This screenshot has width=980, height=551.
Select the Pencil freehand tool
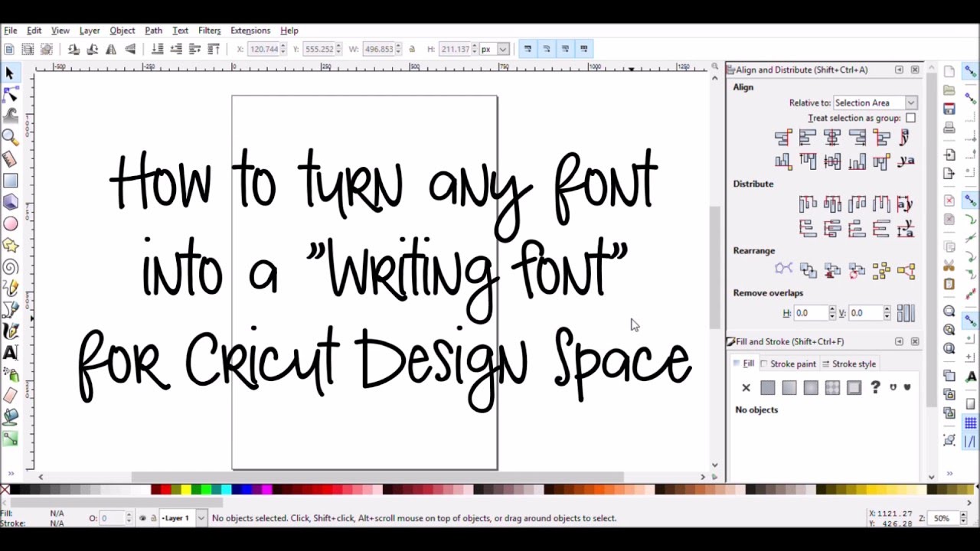click(10, 289)
